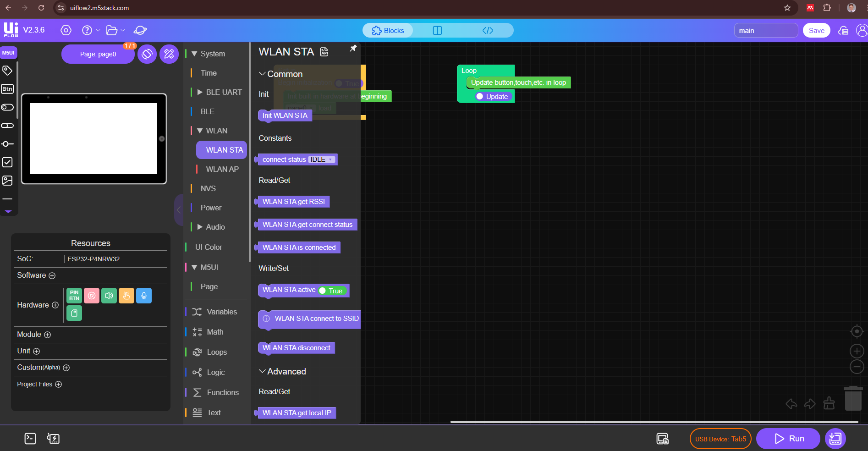Image resolution: width=868 pixels, height=451 pixels.
Task: Center the workspace with the crosshair icon
Action: (857, 331)
